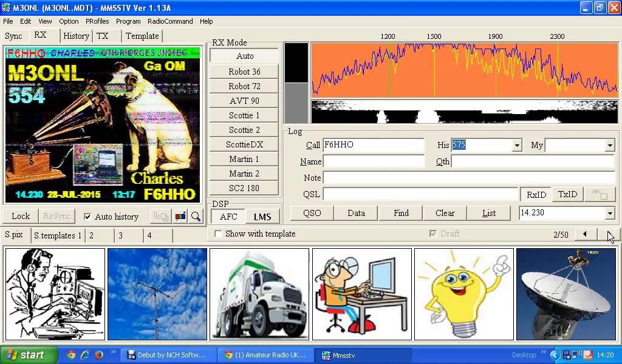The image size is (622, 364).
Task: Select Scottie 2 RX mode
Action: (244, 130)
